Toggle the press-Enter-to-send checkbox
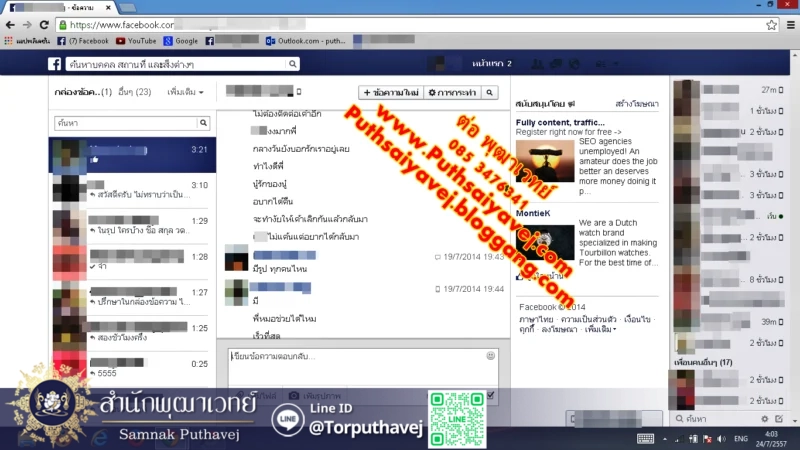 (490, 396)
